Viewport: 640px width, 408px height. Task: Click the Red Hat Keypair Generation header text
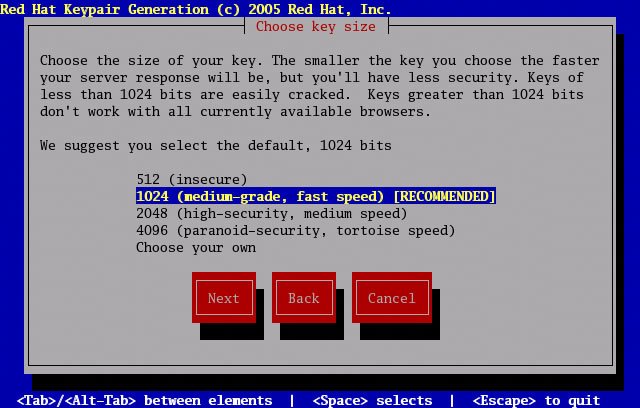[x=196, y=9]
